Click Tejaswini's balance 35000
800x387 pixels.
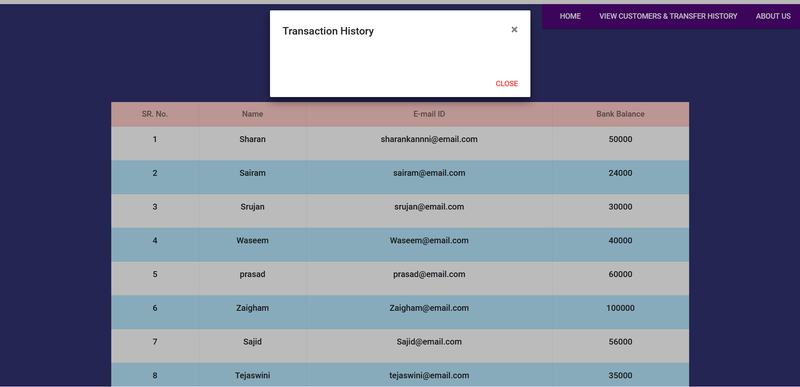pyautogui.click(x=620, y=376)
